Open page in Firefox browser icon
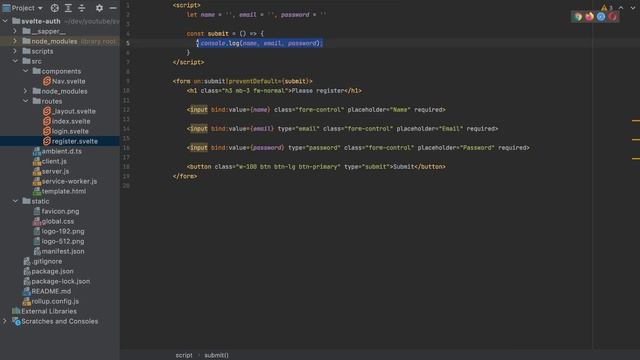 [589, 17]
